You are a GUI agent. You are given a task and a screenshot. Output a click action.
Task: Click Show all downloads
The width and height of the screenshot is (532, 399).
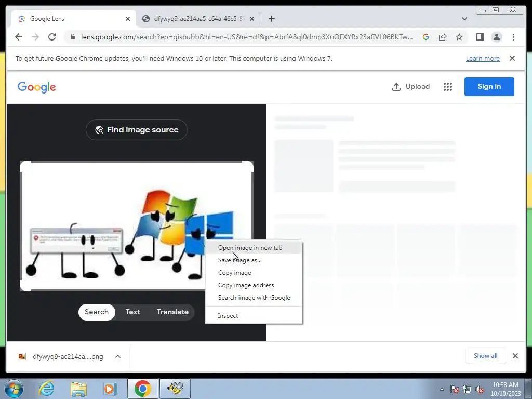coord(486,355)
